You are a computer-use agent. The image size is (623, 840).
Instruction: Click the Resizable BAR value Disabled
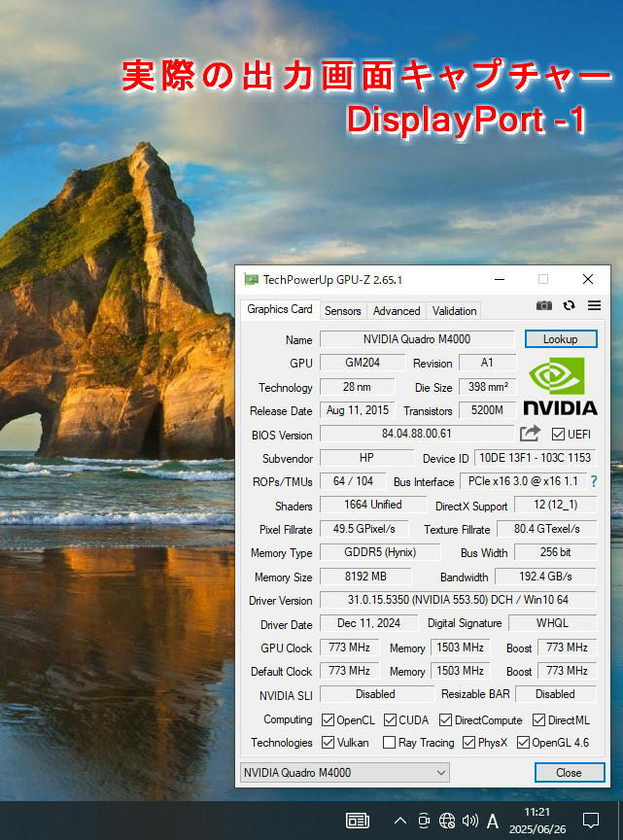pos(556,694)
